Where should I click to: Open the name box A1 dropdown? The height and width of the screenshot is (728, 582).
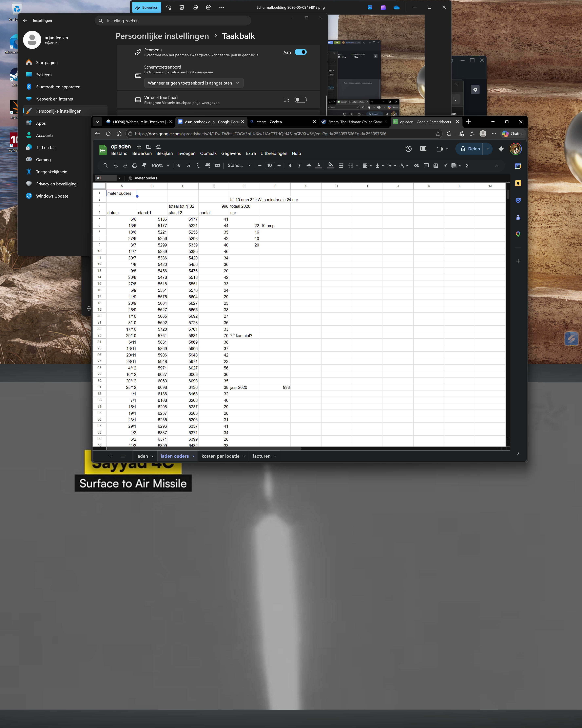(120, 178)
